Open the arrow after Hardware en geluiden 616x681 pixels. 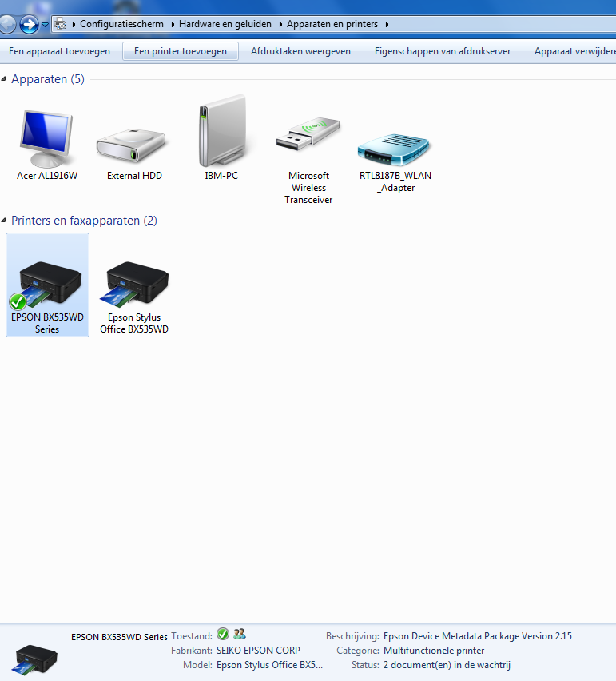click(x=280, y=24)
